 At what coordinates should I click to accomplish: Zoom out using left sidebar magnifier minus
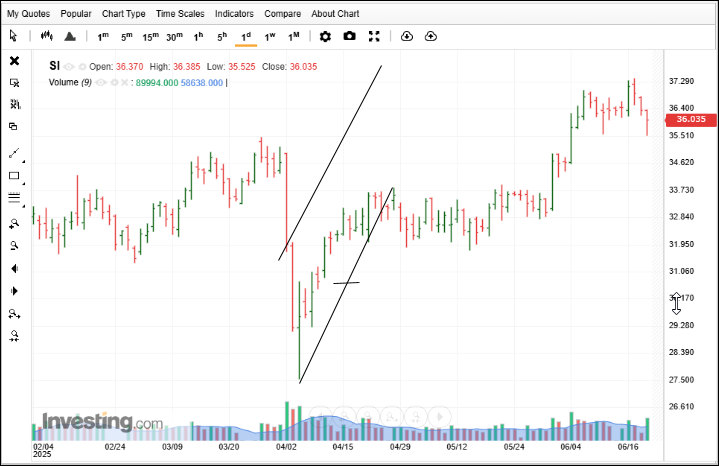click(14, 246)
